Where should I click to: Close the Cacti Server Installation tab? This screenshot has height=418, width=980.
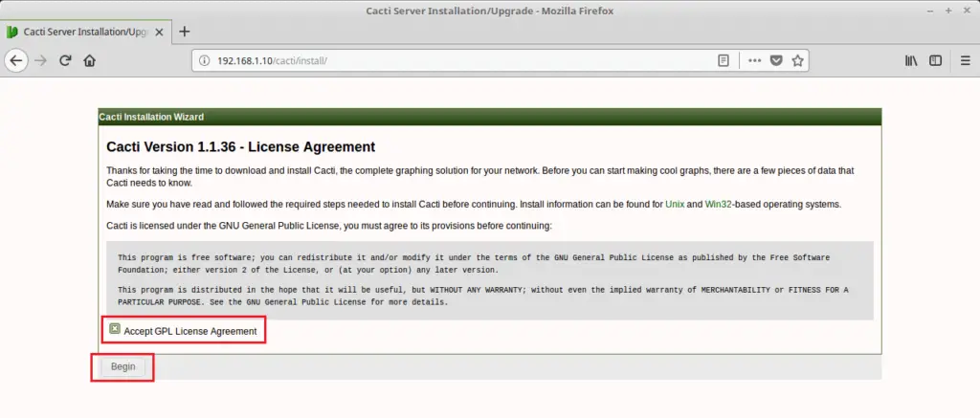coord(159,32)
